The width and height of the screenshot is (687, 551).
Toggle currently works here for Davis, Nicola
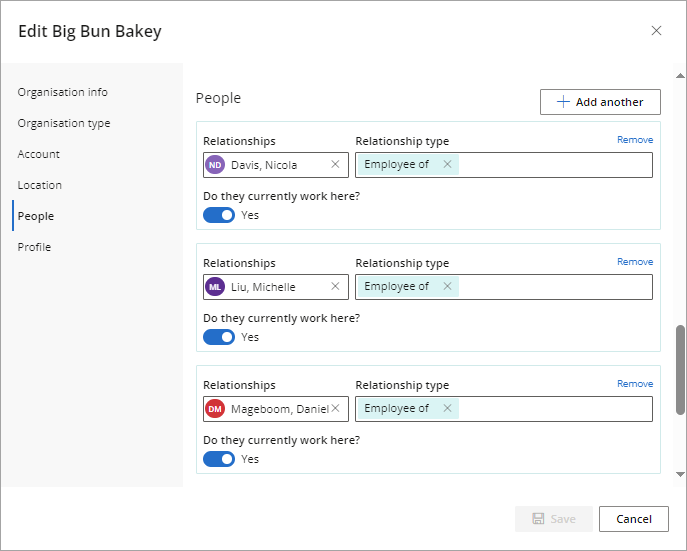click(219, 215)
